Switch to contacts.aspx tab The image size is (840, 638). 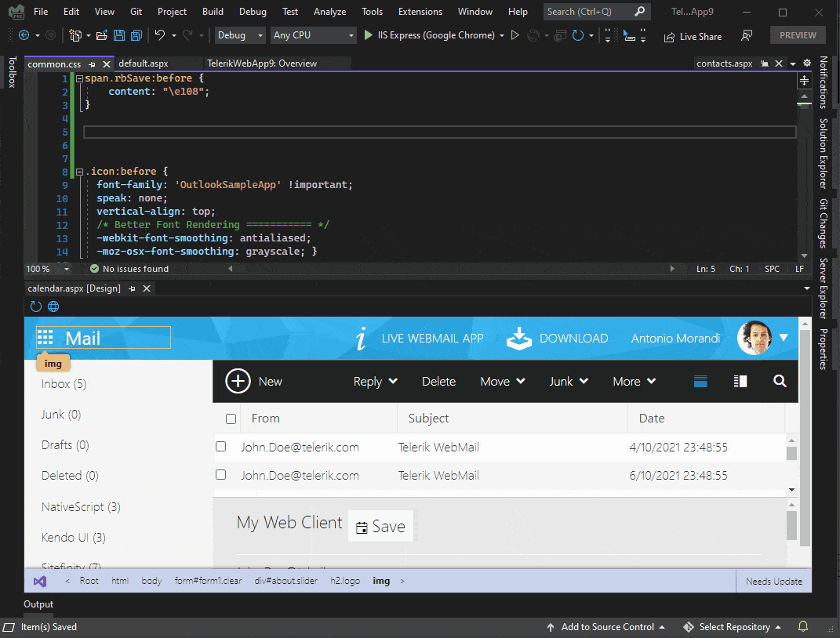tap(724, 63)
